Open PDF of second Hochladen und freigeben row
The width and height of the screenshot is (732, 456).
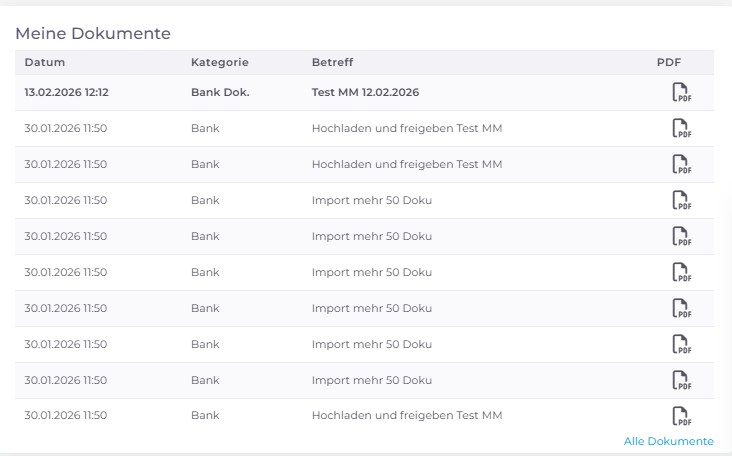tap(680, 165)
